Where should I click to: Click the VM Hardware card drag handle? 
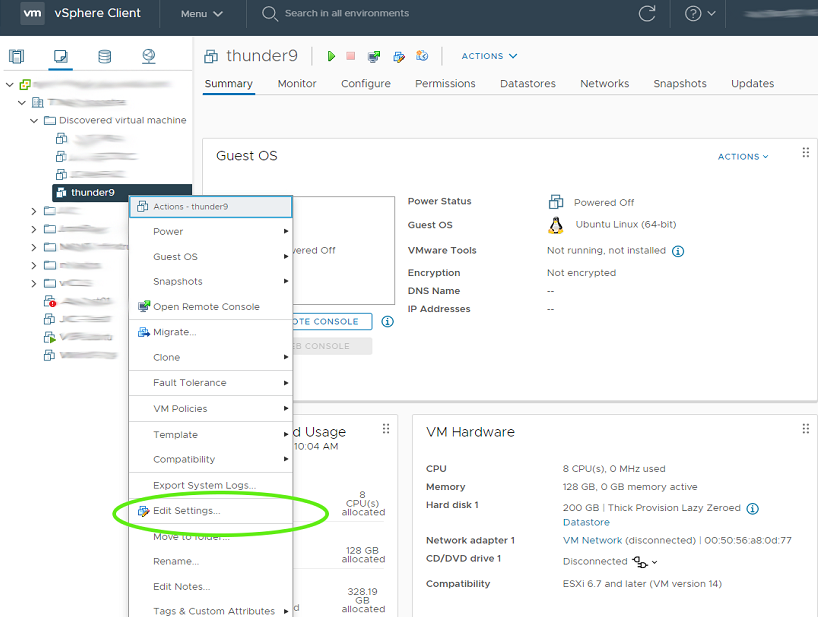[x=805, y=429]
